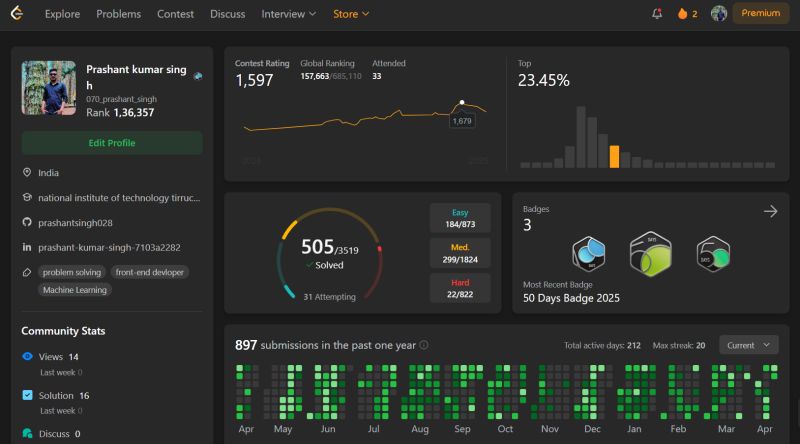Image resolution: width=800 pixels, height=444 pixels.
Task: Click the GitHub icon beside prashantsingh028
Action: coord(27,222)
